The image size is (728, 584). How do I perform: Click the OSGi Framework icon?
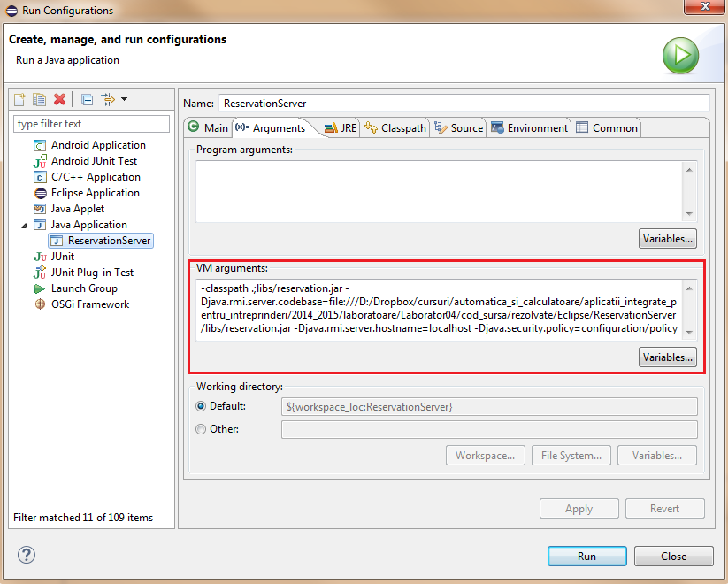tap(41, 304)
